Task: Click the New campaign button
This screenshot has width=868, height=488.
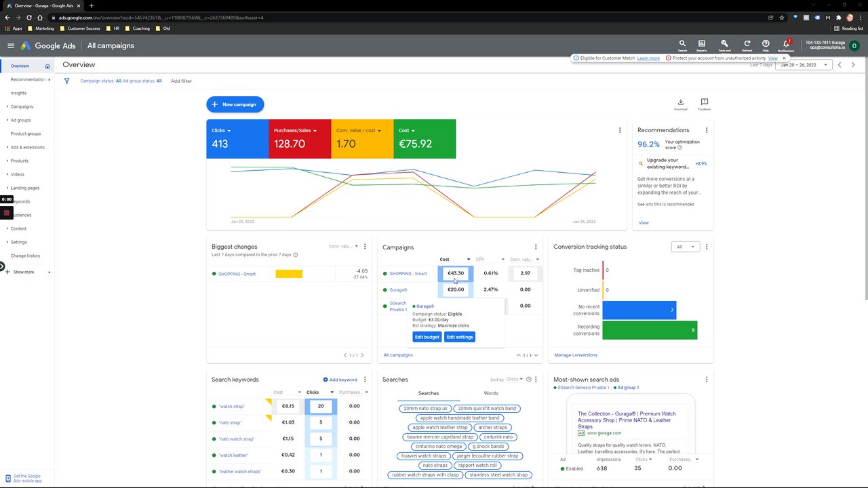Action: 235,104
